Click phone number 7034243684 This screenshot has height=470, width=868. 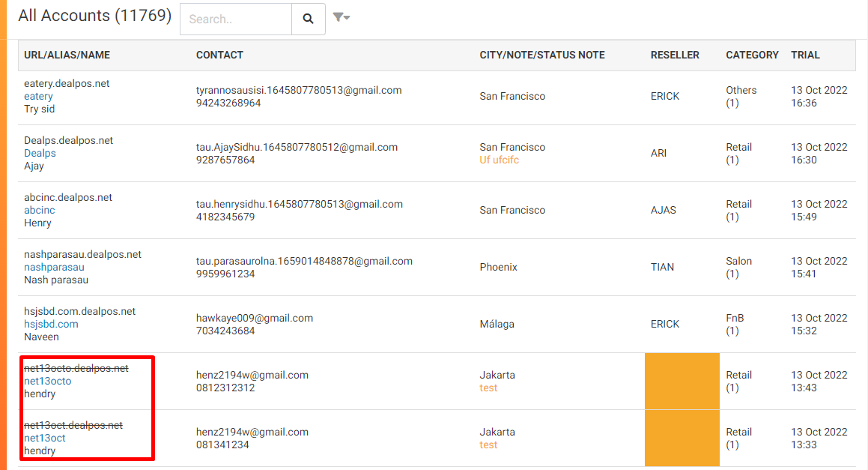225,331
